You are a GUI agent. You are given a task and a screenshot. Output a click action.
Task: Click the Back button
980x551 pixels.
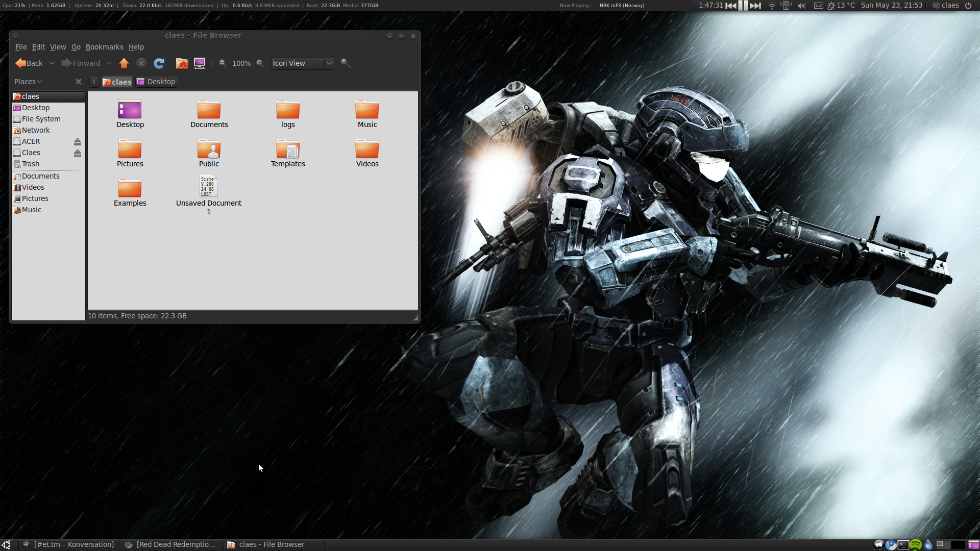[29, 63]
